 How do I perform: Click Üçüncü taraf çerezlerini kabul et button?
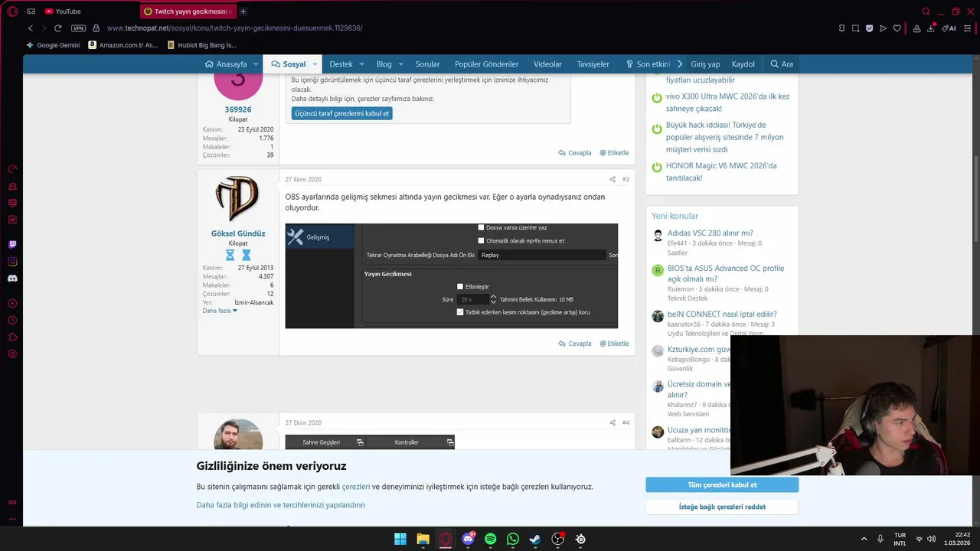(x=341, y=113)
